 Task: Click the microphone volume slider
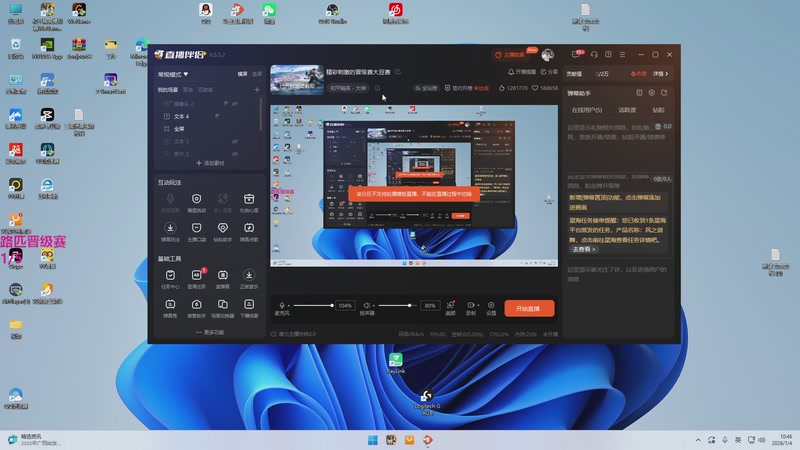click(313, 306)
